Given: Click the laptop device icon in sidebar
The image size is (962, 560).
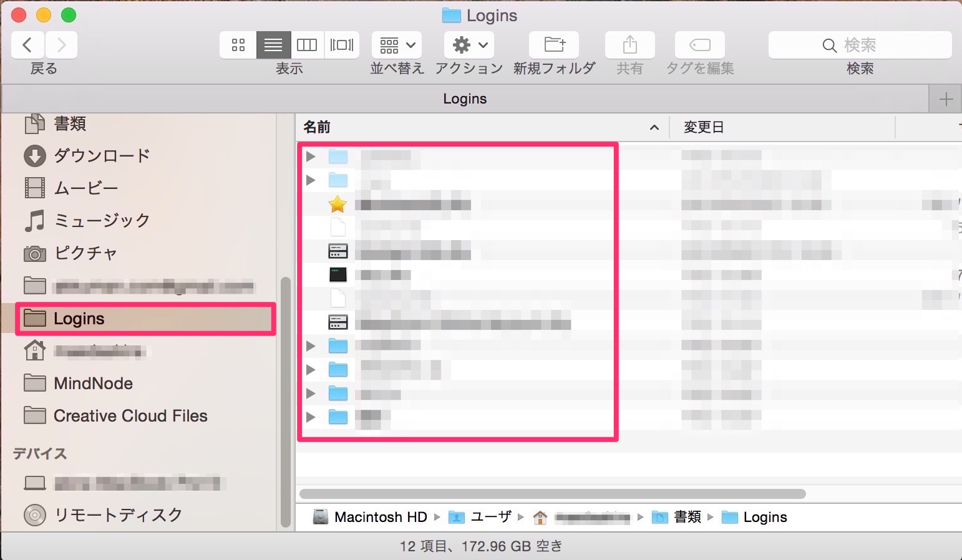Looking at the screenshot, I should [x=35, y=483].
